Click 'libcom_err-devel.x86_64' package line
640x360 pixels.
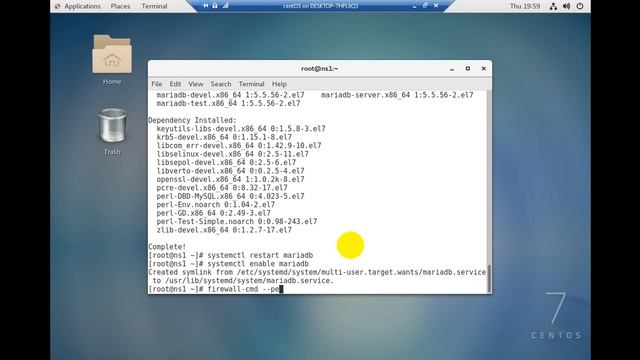click(x=239, y=146)
